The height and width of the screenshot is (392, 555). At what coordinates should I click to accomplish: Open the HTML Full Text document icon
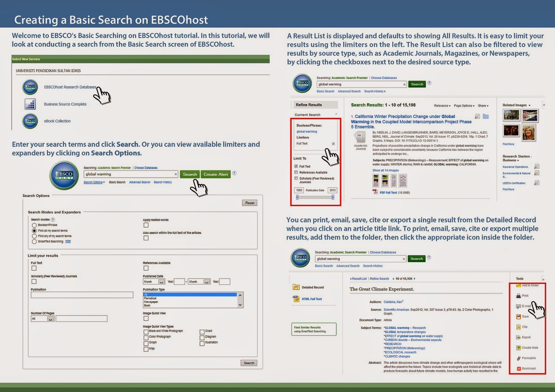coord(296,299)
